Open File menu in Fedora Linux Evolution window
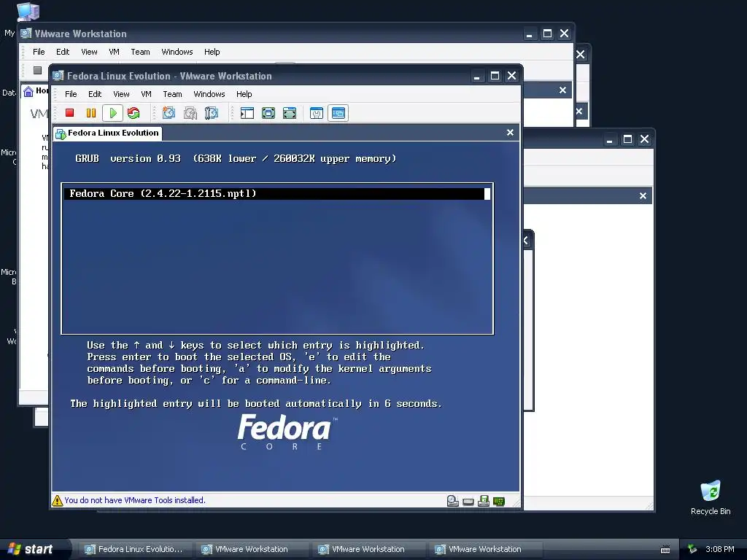Screen dimensions: 747x560 [71, 94]
